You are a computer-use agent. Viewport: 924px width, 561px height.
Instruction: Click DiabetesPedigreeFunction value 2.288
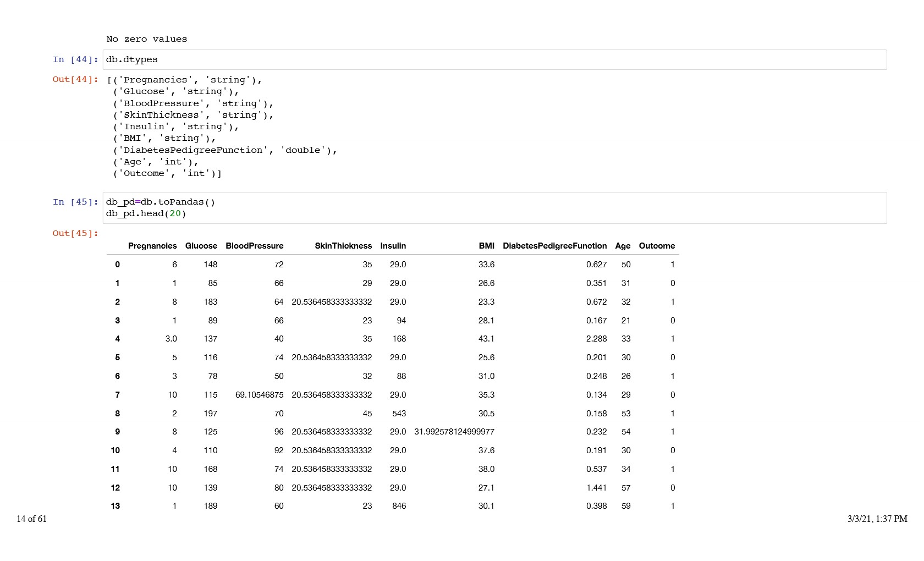click(x=596, y=339)
